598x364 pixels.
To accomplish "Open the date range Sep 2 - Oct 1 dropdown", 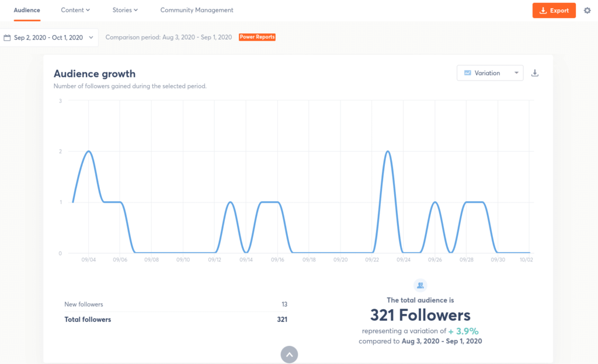I will click(x=49, y=37).
